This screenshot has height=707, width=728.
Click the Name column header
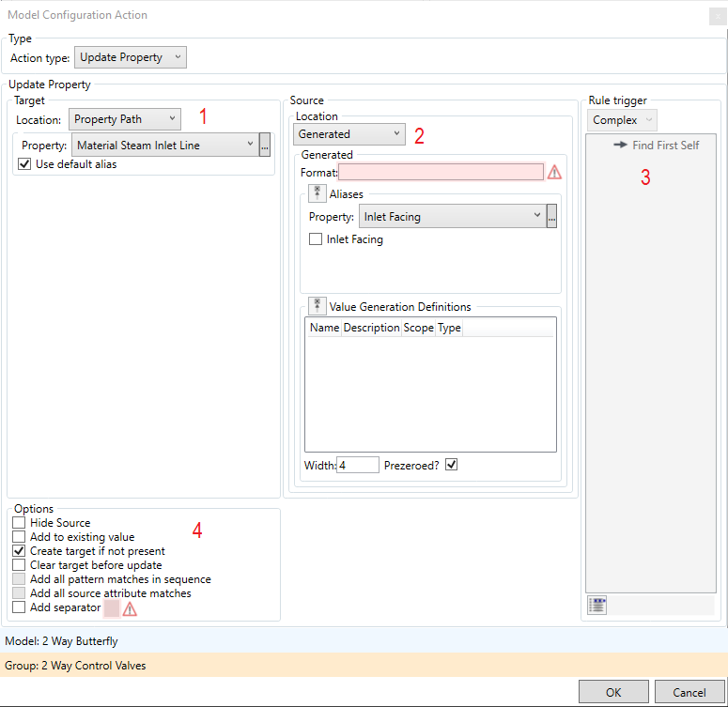pyautogui.click(x=324, y=328)
